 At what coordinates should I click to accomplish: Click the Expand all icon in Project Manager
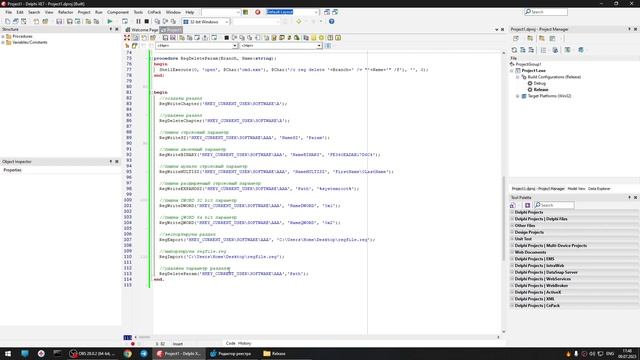pyautogui.click(x=522, y=50)
